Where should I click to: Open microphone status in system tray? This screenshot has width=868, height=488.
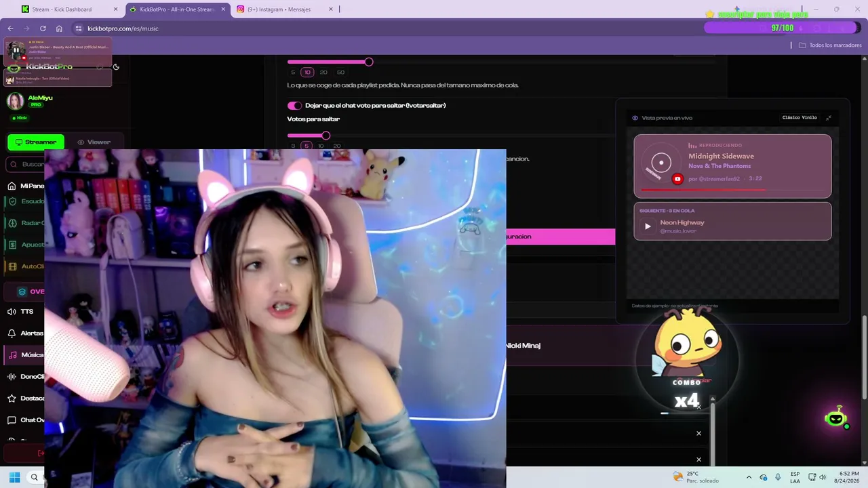(x=778, y=477)
